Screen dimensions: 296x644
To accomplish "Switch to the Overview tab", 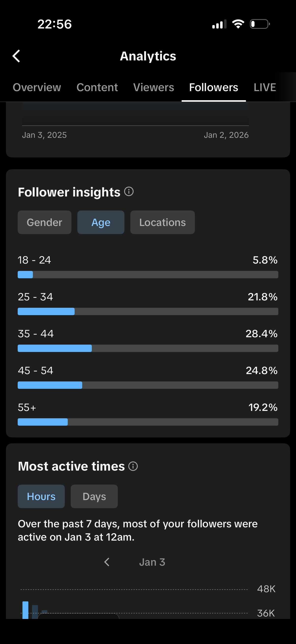I will [37, 87].
